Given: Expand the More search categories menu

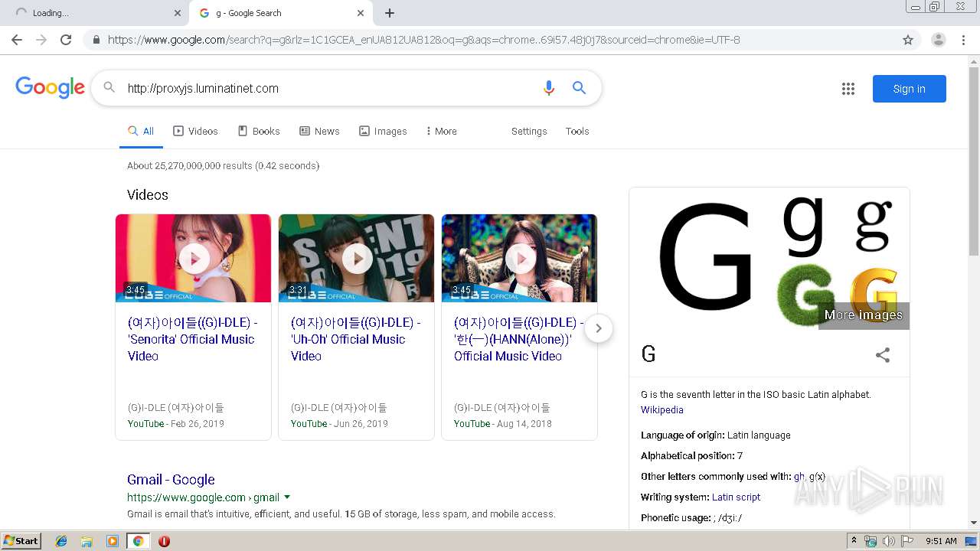Looking at the screenshot, I should pos(442,132).
